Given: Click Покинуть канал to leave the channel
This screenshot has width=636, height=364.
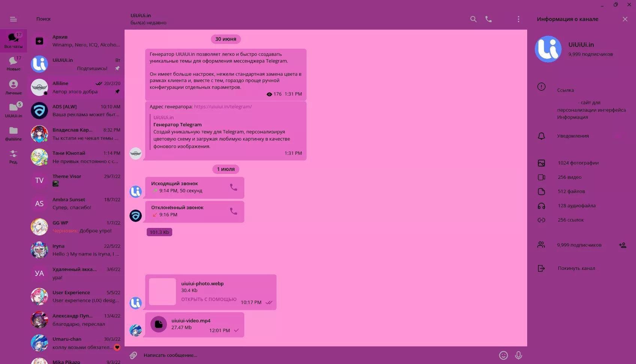Looking at the screenshot, I should coord(576,268).
